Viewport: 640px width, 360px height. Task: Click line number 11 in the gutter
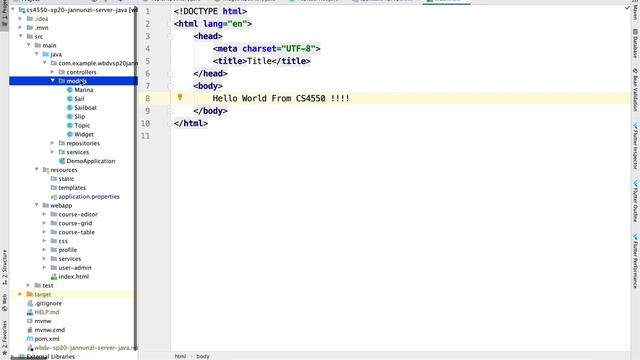[x=145, y=136]
